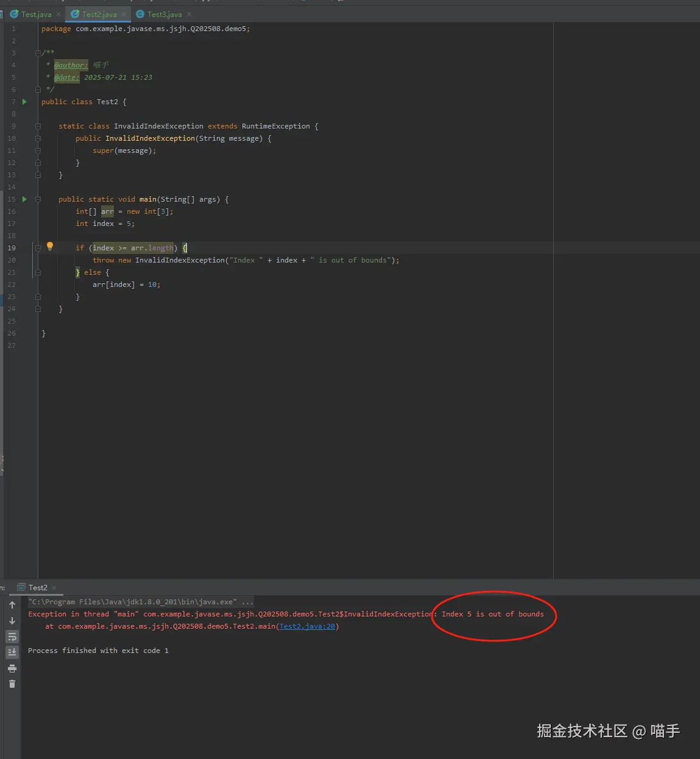Screen dimensions: 700x759
Task: Click String message parameter on line 10
Action: (229, 138)
